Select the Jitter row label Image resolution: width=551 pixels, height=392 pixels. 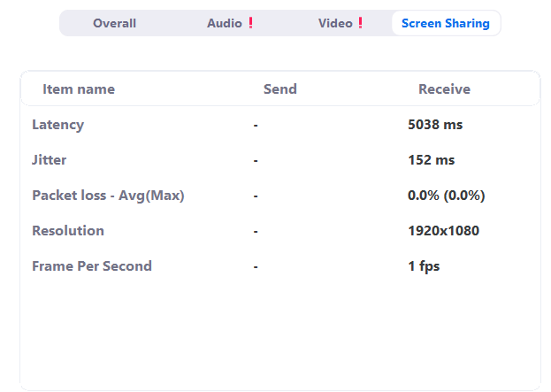coord(50,160)
